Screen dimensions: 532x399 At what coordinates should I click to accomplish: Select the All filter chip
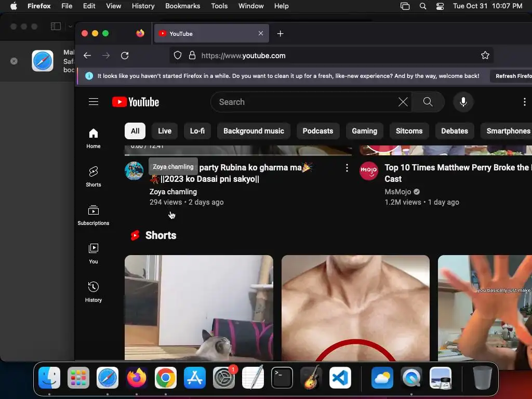pos(135,131)
